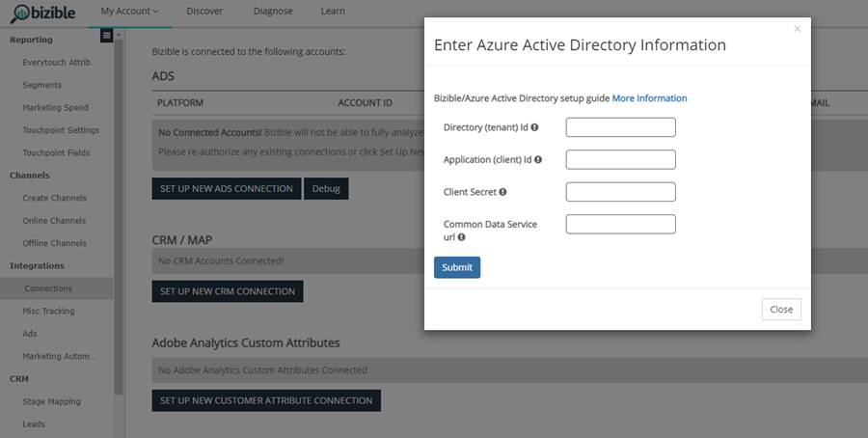Click Set Up New Customer Attribute Connection
Image resolution: width=868 pixels, height=438 pixels.
(x=266, y=400)
